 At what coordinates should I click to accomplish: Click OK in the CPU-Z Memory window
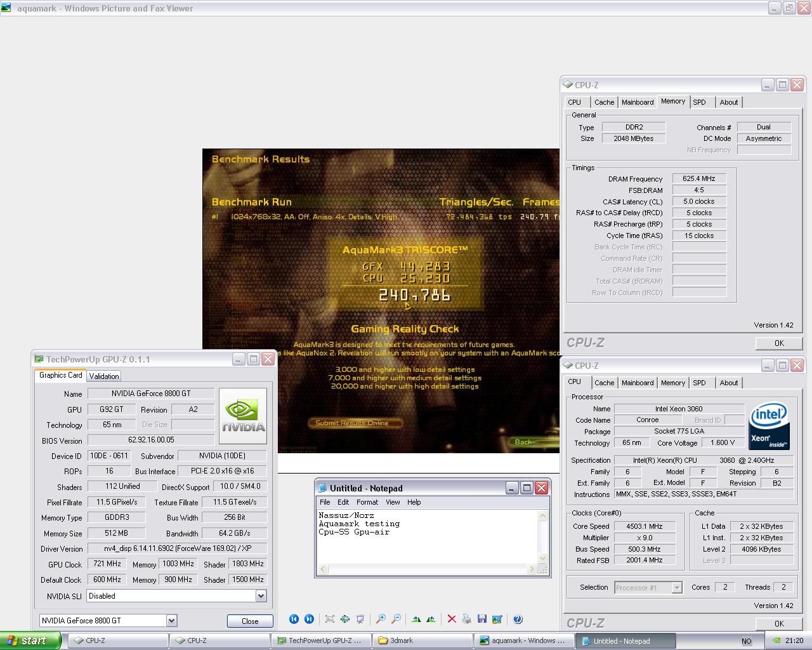pyautogui.click(x=779, y=343)
